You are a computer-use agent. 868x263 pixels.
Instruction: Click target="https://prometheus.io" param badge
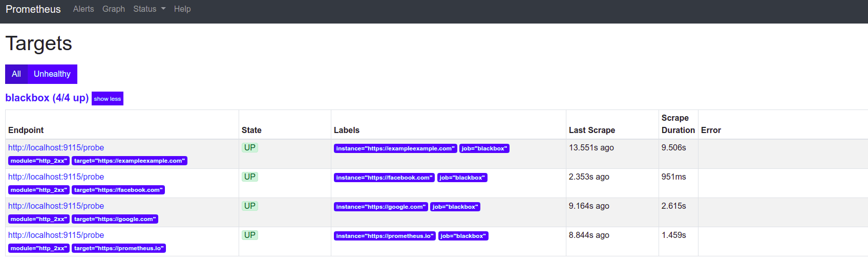tap(119, 248)
